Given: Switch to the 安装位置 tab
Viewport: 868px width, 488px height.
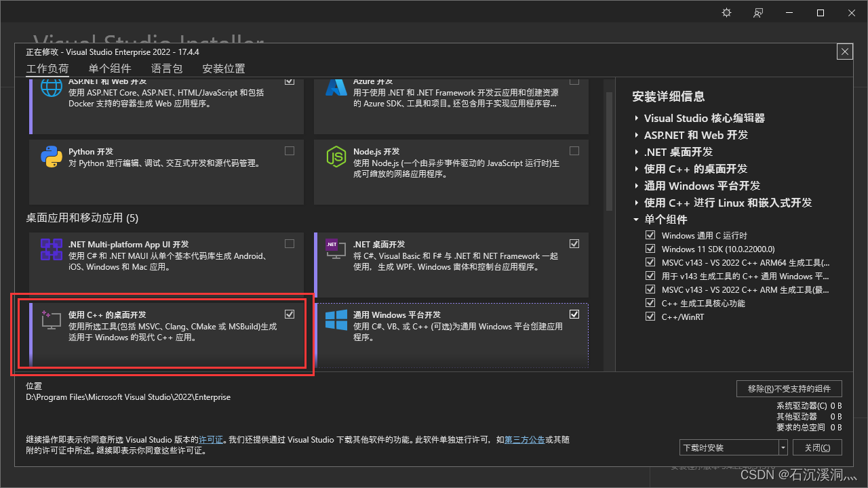Looking at the screenshot, I should [x=224, y=68].
